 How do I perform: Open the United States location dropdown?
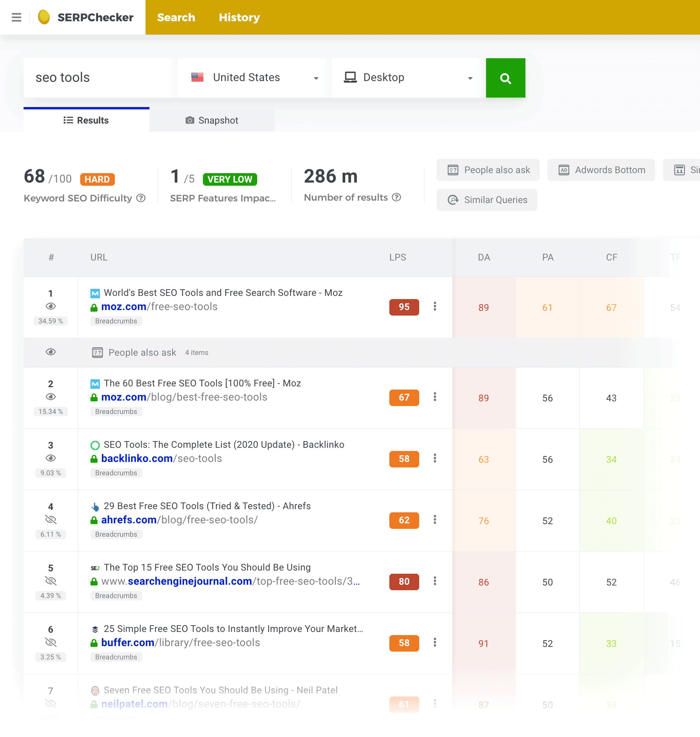pyautogui.click(x=252, y=78)
